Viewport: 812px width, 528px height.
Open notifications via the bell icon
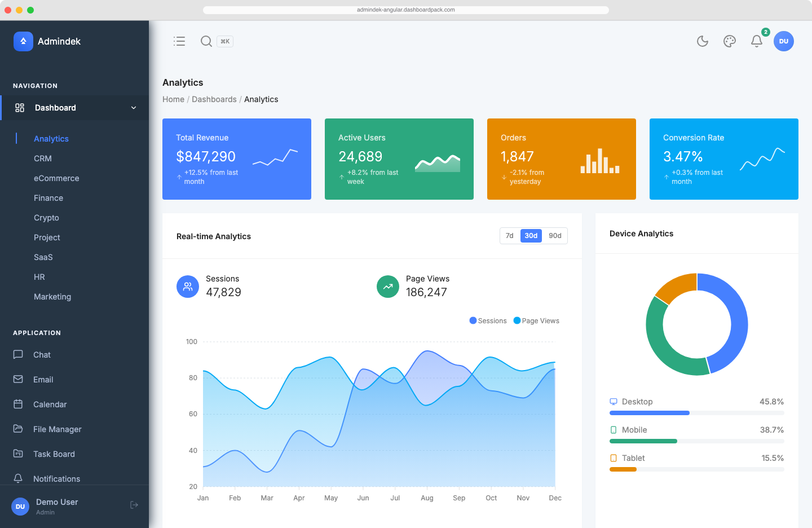(756, 41)
